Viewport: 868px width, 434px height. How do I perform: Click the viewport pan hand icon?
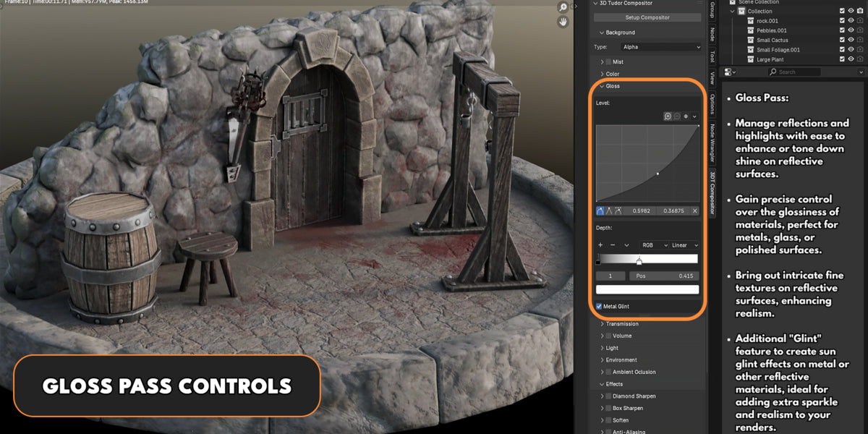tap(563, 22)
